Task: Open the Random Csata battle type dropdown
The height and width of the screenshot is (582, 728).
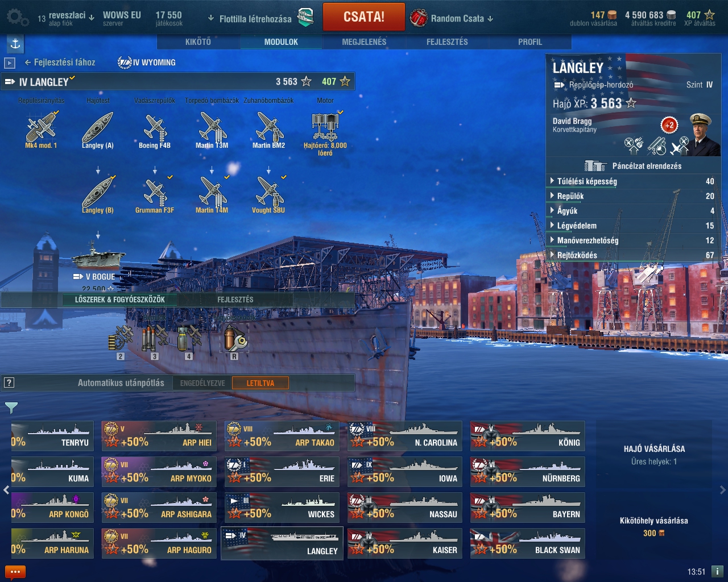Action: point(451,18)
